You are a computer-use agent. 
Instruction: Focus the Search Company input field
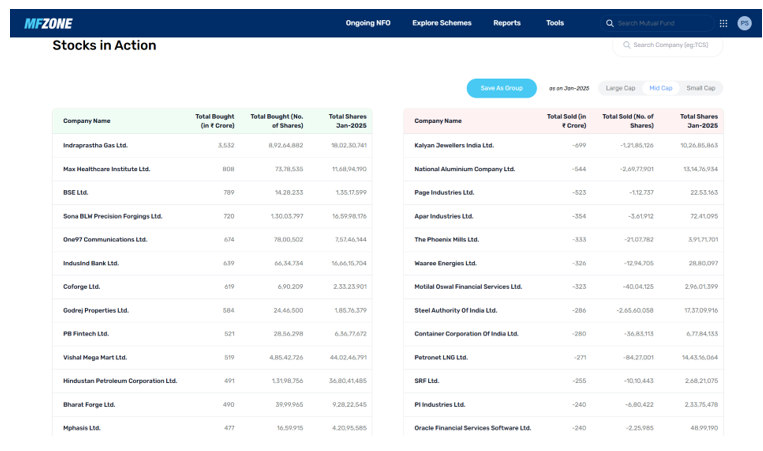point(668,45)
